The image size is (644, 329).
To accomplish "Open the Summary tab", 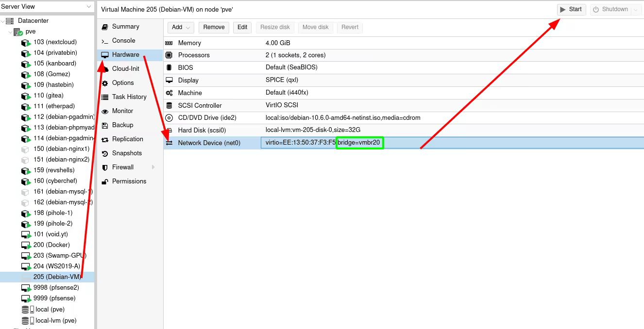I will click(125, 27).
